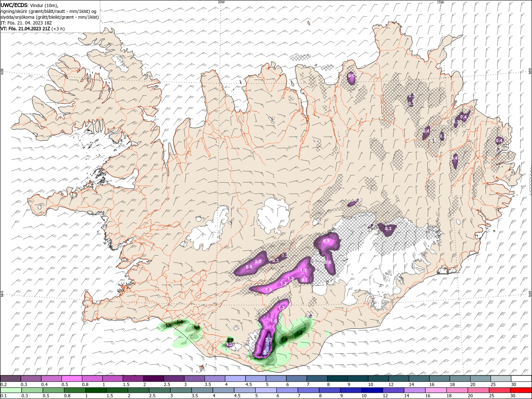Viewport: 532px width, 399px height.
Task: Pick the bright pink 0.5–0.8 snow swatch
Action: tap(73, 379)
